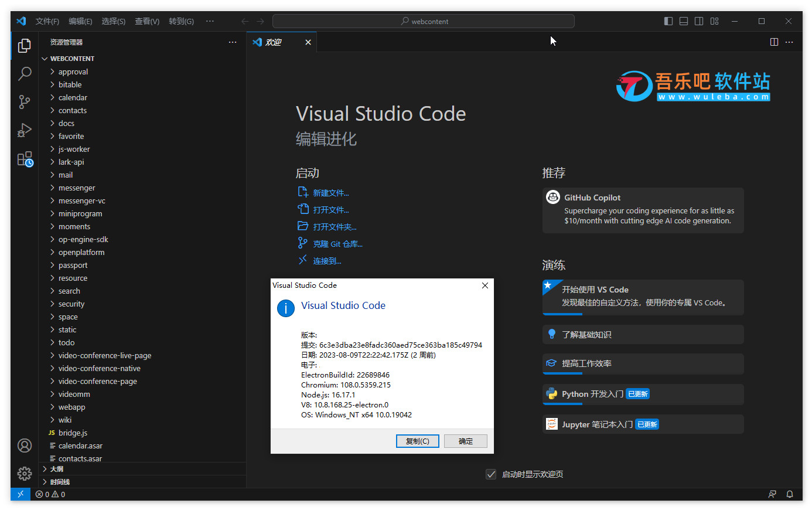
Task: Expand the approval folder
Action: pyautogui.click(x=144, y=72)
